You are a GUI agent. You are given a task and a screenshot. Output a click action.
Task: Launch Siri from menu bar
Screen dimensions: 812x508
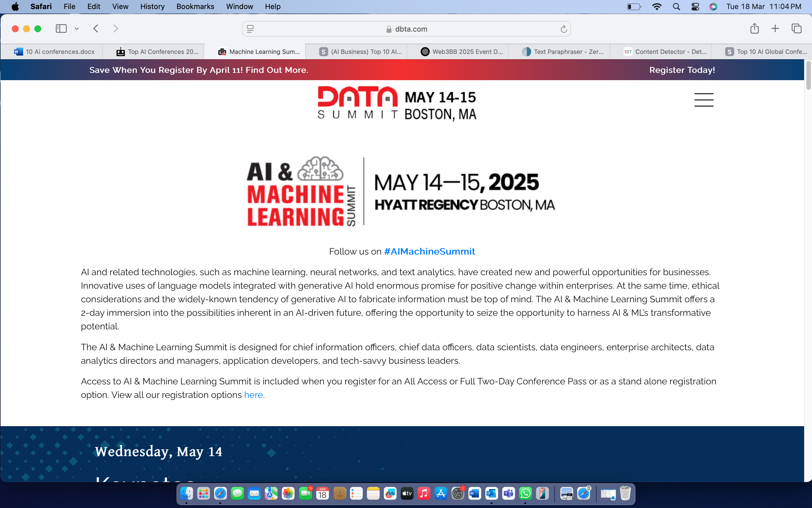(713, 7)
